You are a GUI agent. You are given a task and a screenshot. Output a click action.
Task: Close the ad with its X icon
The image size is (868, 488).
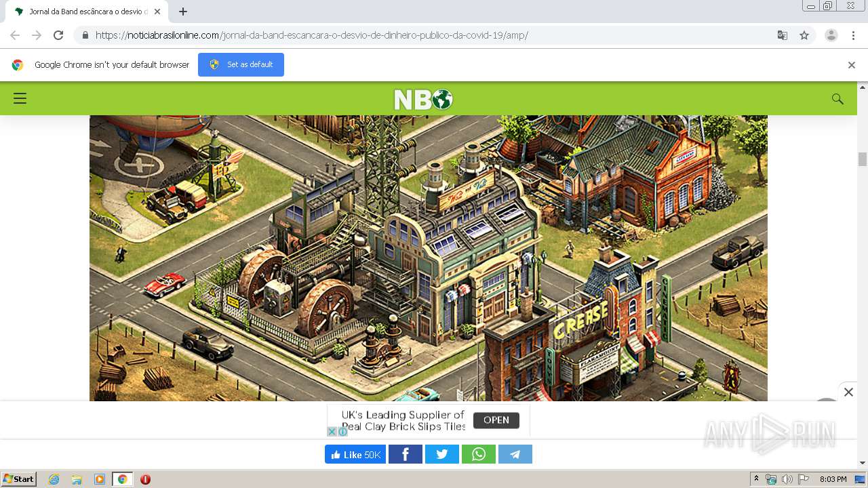(332, 432)
